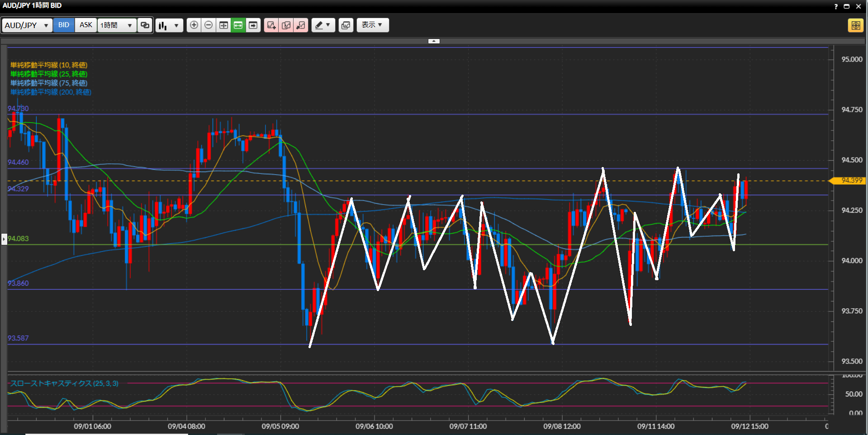The height and width of the screenshot is (435, 868).
Task: Click the chart settings icon left of 表示
Action: [346, 25]
